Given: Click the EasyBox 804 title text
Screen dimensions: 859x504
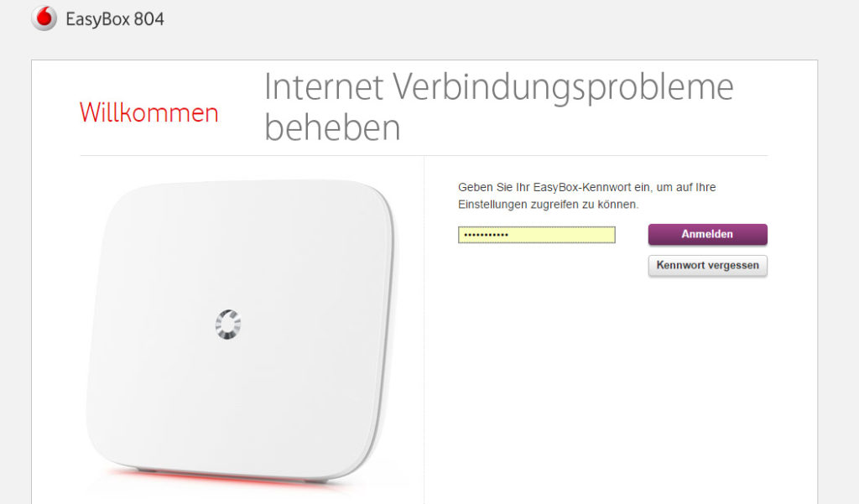Looking at the screenshot, I should 114,19.
